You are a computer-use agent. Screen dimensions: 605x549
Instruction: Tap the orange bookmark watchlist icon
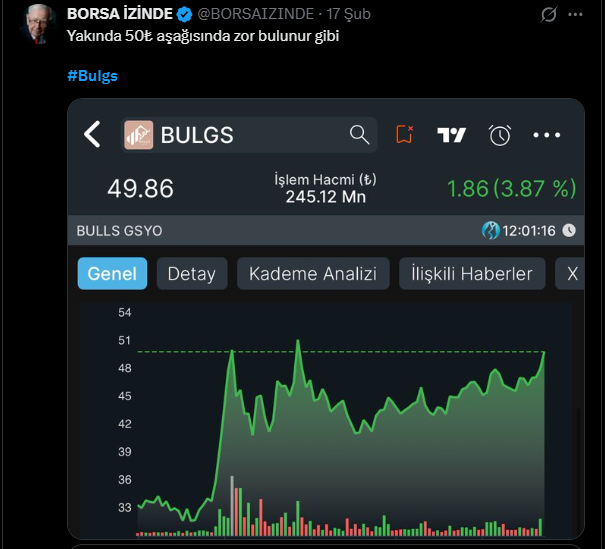404,134
